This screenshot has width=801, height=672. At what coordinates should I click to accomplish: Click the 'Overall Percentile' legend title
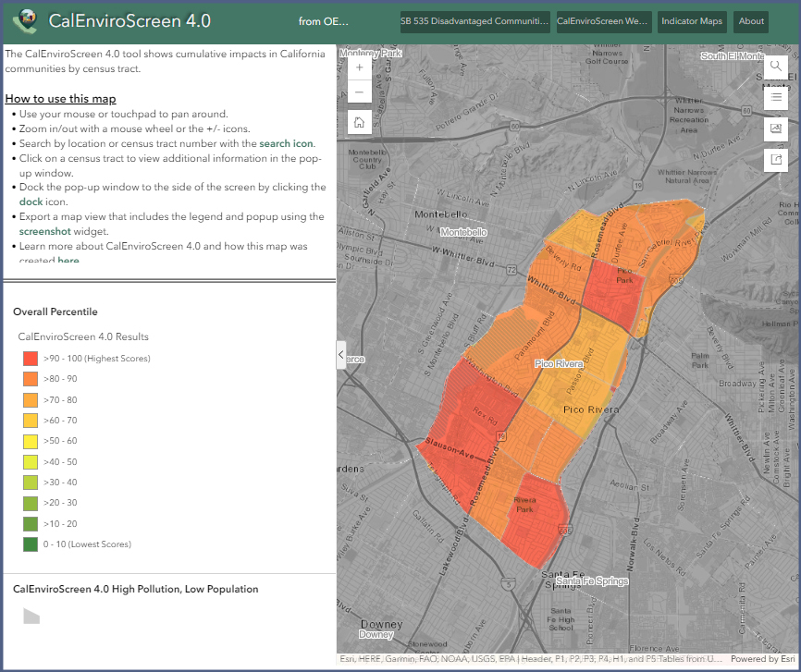tap(55, 312)
